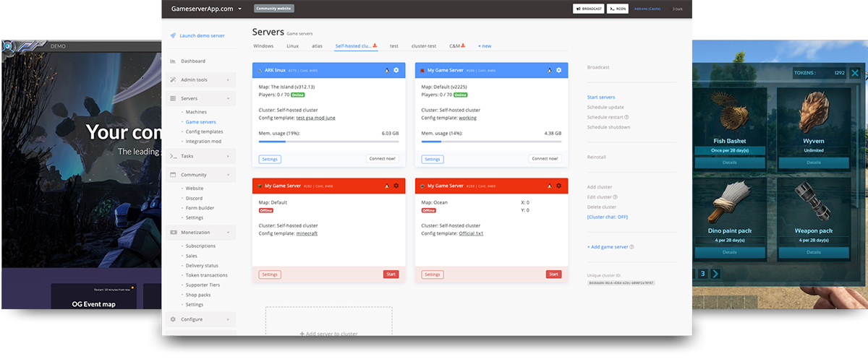This screenshot has width=868, height=359.
Task: Click ARK game icon in ARK linux header
Action: pos(260,70)
